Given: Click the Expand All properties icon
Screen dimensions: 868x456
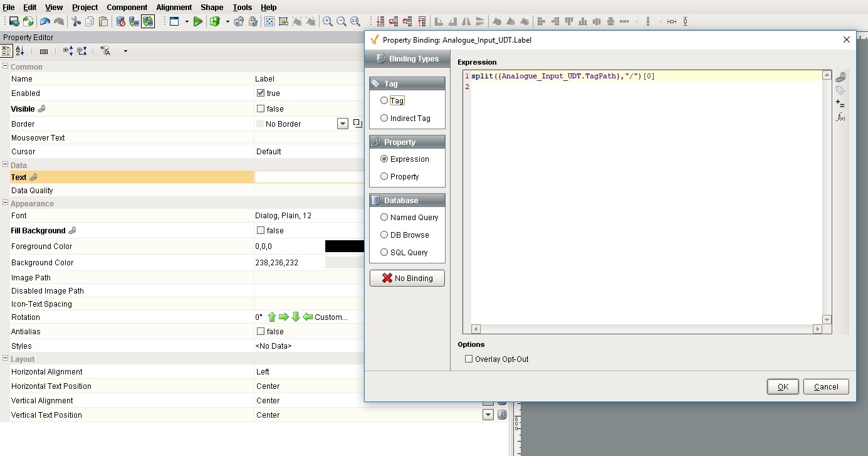Looking at the screenshot, I should click(x=68, y=51).
